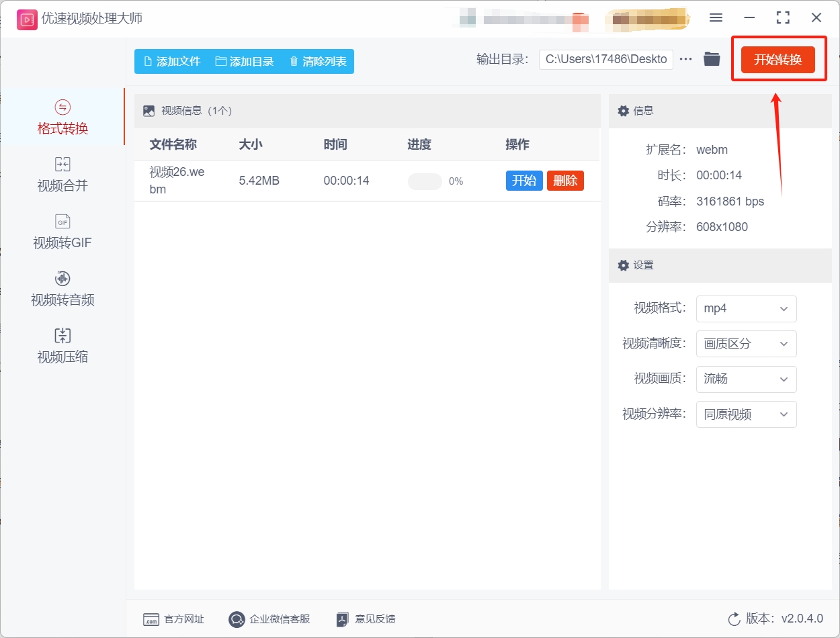Click the image icon beside 视频信息

click(x=149, y=111)
